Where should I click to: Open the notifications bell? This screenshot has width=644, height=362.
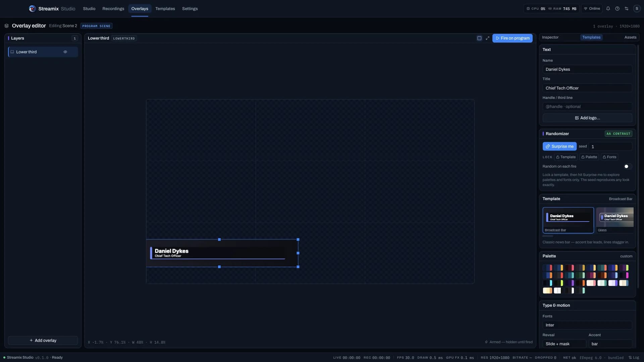(x=608, y=9)
